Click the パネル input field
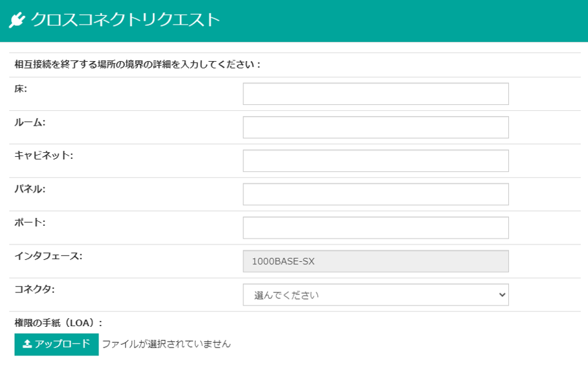This screenshot has height=380, width=588. [x=375, y=194]
